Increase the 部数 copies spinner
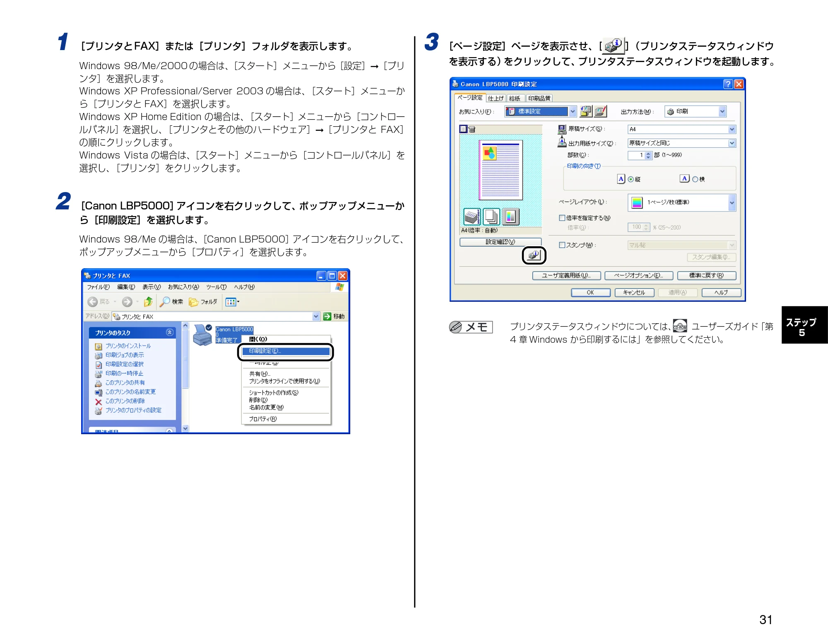The height and width of the screenshot is (644, 828). pos(648,154)
